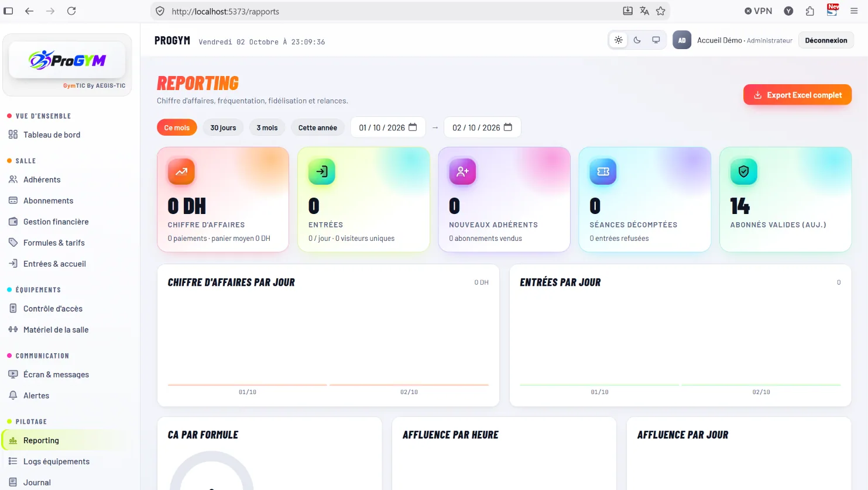Screen dimensions: 868x490
Task: Select system theme monitor icon
Action: tap(656, 40)
